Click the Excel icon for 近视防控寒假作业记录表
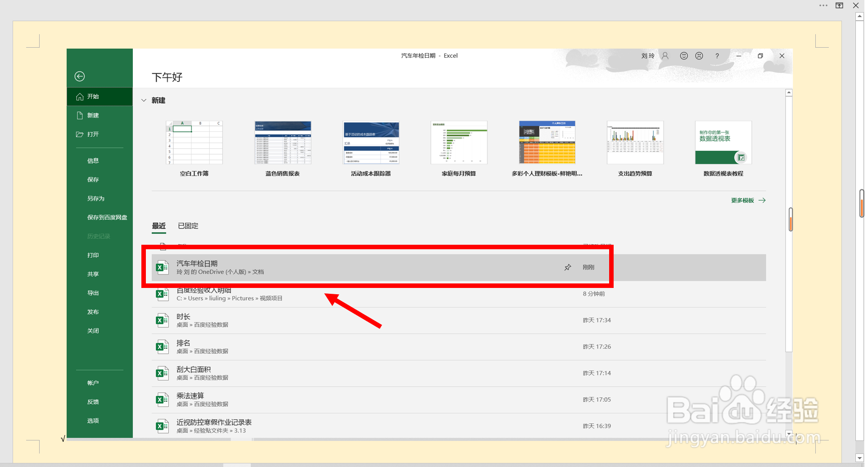Image resolution: width=868 pixels, height=467 pixels. click(x=162, y=426)
